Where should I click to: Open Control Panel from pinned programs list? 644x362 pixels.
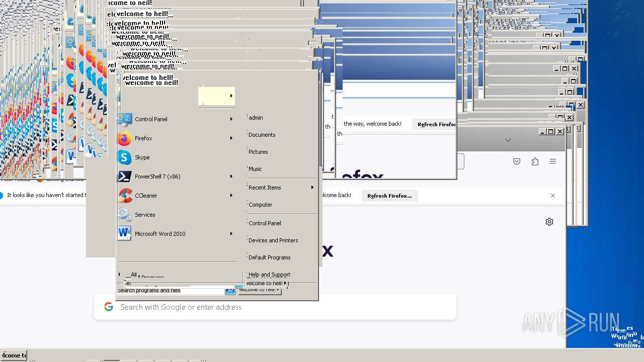176,119
